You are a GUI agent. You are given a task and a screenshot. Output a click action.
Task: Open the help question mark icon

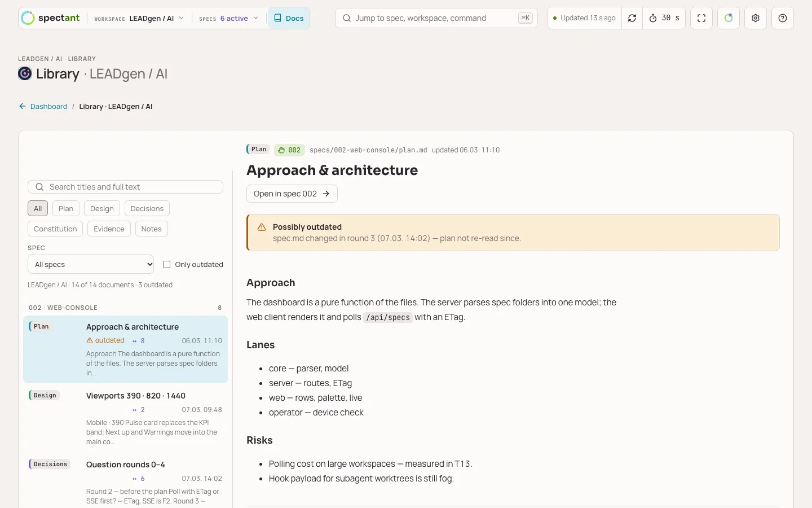[x=783, y=18]
